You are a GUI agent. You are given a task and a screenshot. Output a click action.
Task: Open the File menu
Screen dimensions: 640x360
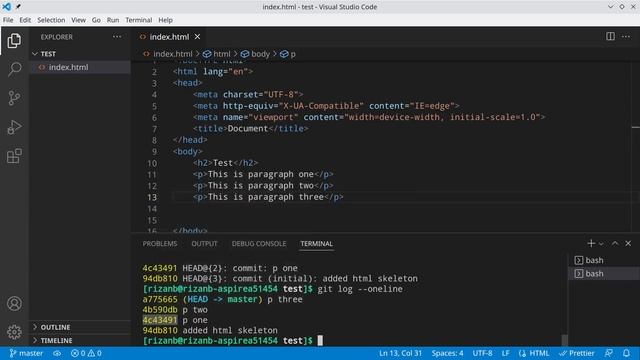(x=8, y=20)
